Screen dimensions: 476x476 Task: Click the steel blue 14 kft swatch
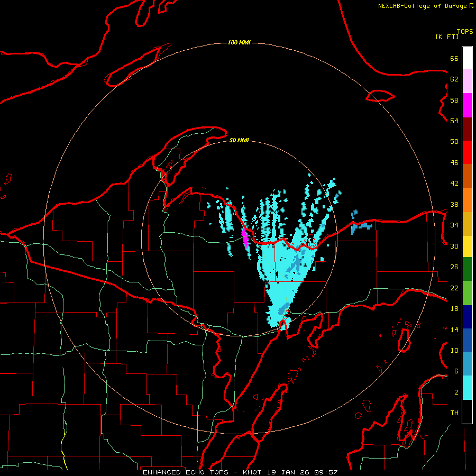click(467, 363)
